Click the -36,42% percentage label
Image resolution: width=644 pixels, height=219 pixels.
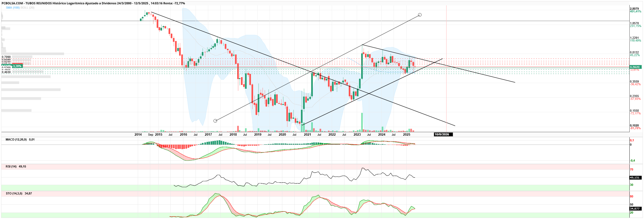635,84
